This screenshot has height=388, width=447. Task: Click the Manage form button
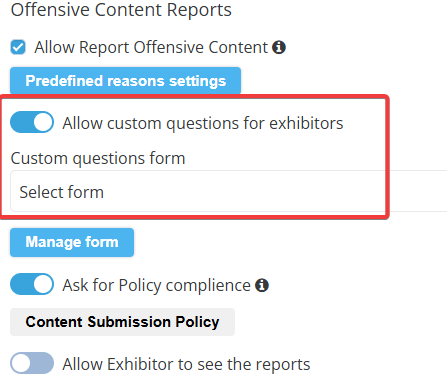tap(72, 242)
